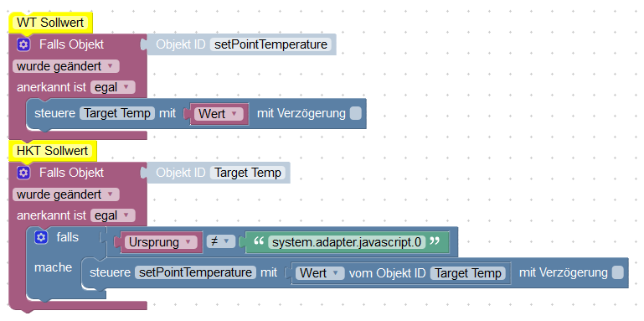
Task: Select the 'HKT Sollwert' comment label
Action: pos(53,150)
